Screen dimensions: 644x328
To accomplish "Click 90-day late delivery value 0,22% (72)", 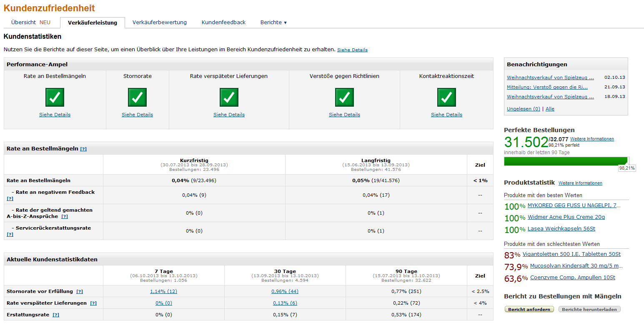I will 406,303.
